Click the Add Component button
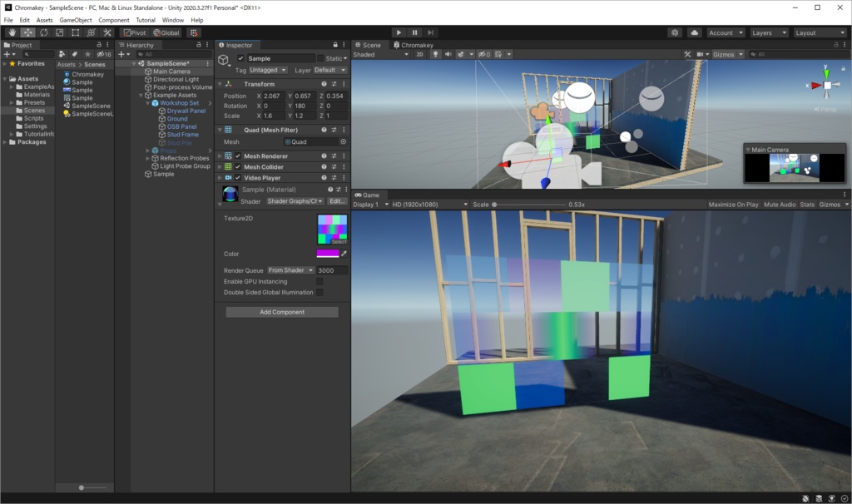852x504 pixels. point(281,311)
